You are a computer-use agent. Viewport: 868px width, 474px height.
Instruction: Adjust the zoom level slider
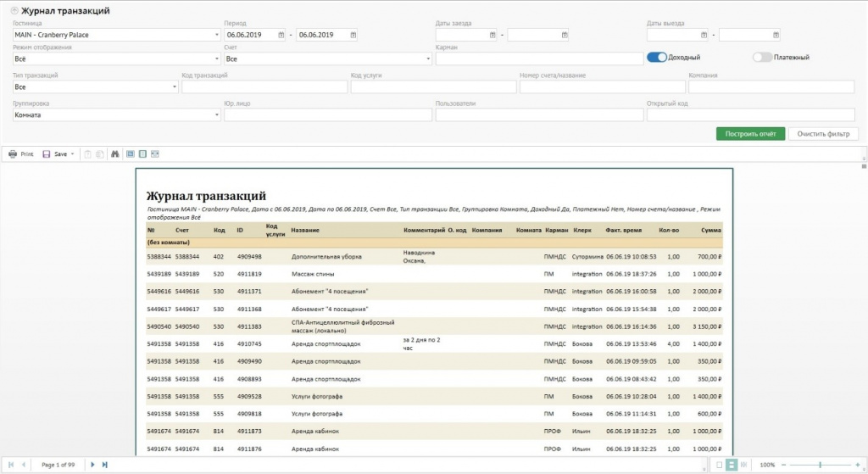coord(820,465)
